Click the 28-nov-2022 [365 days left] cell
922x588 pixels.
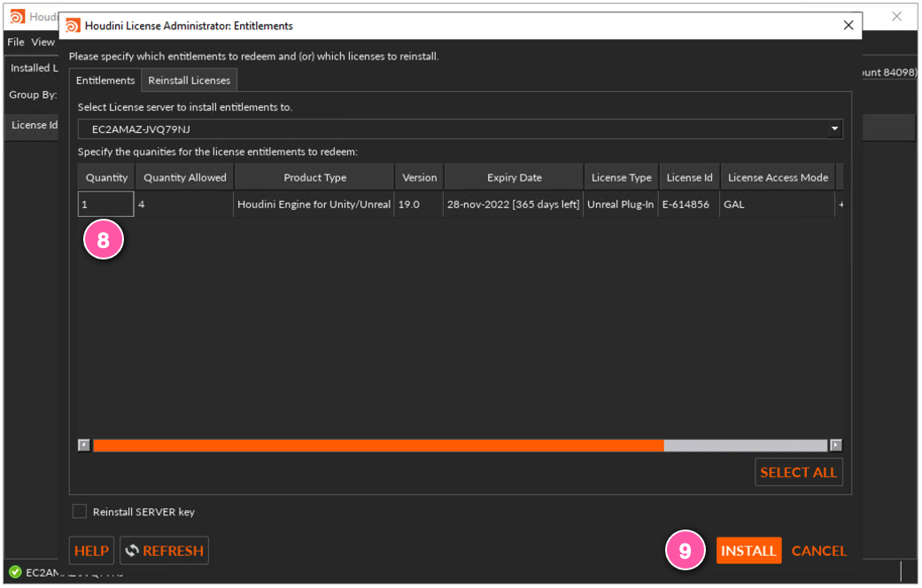click(x=514, y=204)
